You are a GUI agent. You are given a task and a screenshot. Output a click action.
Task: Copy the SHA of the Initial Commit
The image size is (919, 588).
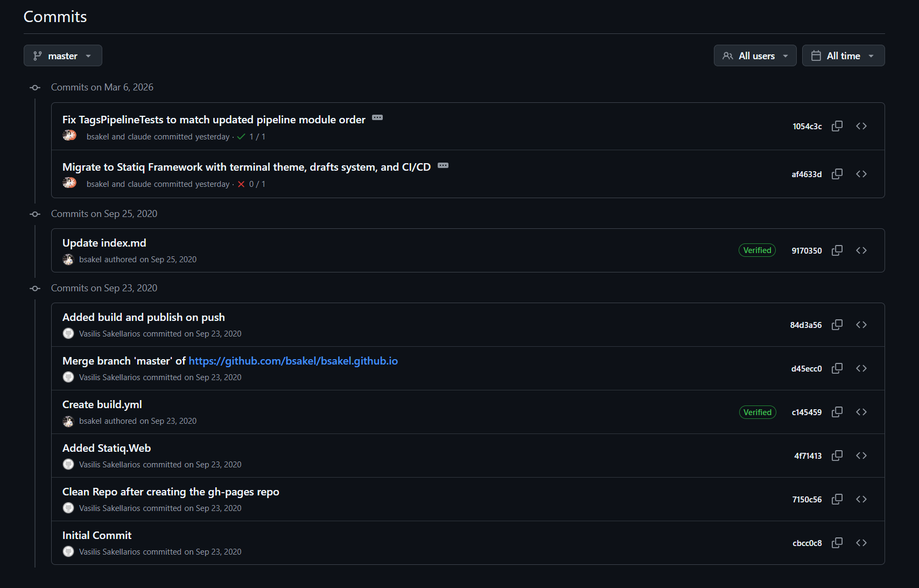point(837,543)
